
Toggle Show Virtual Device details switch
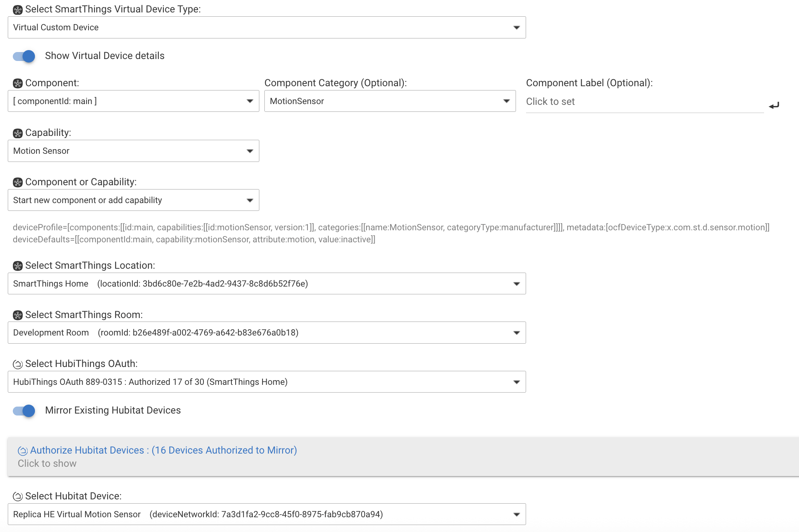coord(24,56)
